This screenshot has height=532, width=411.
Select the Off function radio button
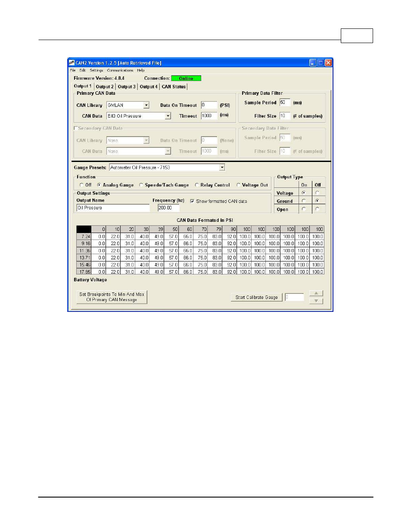(81, 185)
